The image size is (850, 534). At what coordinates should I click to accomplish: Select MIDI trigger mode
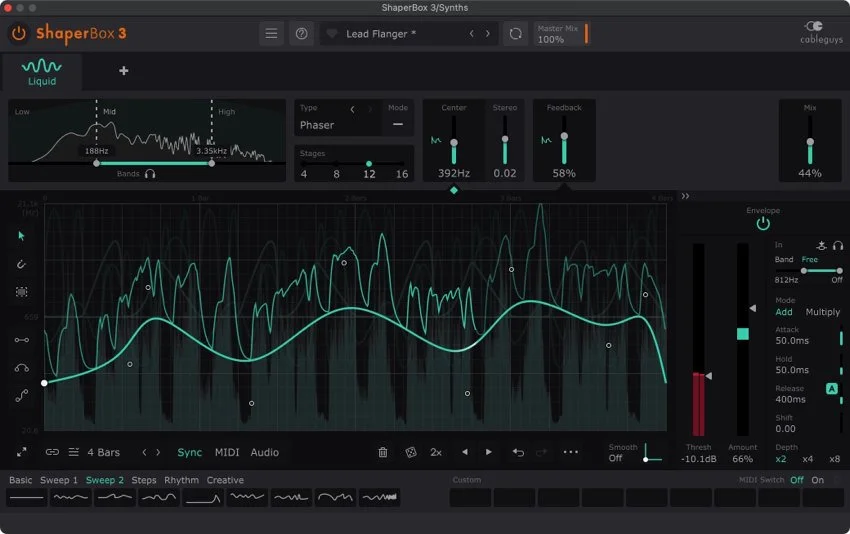click(x=227, y=452)
